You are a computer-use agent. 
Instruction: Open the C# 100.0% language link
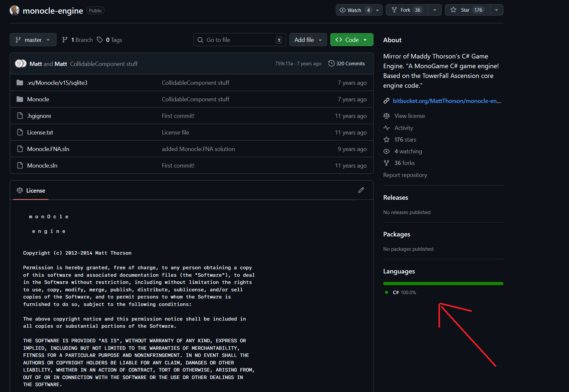[404, 293]
